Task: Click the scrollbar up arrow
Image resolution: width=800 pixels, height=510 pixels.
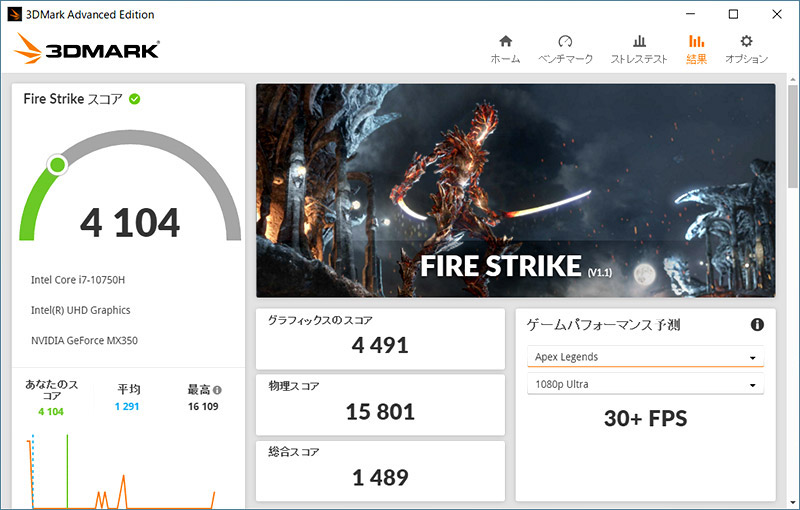Action: (793, 80)
